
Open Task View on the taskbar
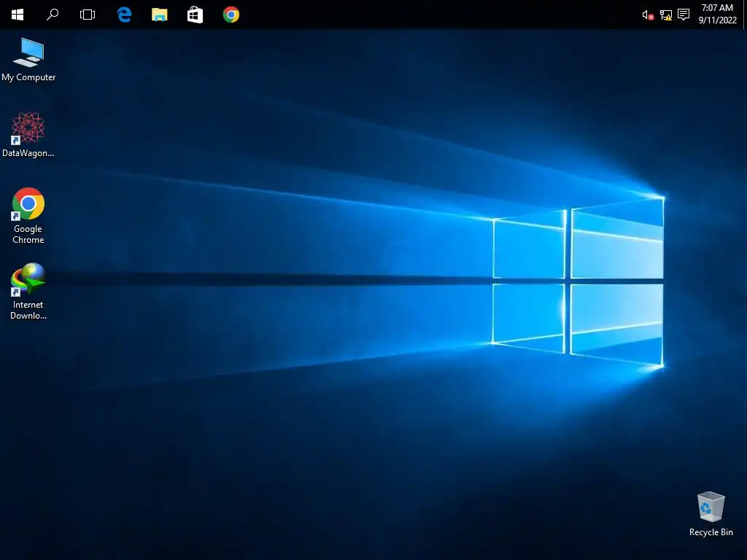point(88,15)
